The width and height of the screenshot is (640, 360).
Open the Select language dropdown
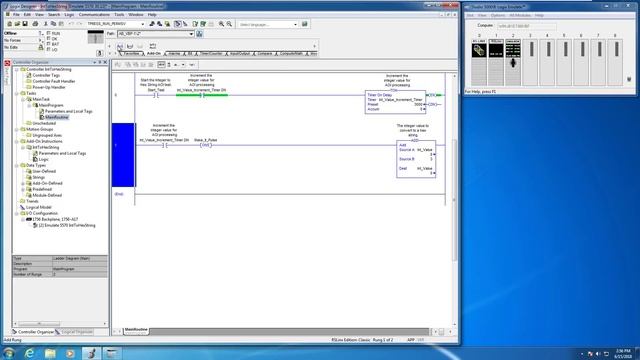(x=296, y=24)
